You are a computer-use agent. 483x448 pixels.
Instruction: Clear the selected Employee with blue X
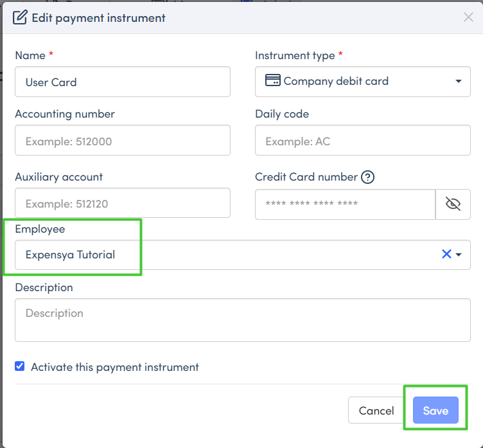pyautogui.click(x=446, y=255)
